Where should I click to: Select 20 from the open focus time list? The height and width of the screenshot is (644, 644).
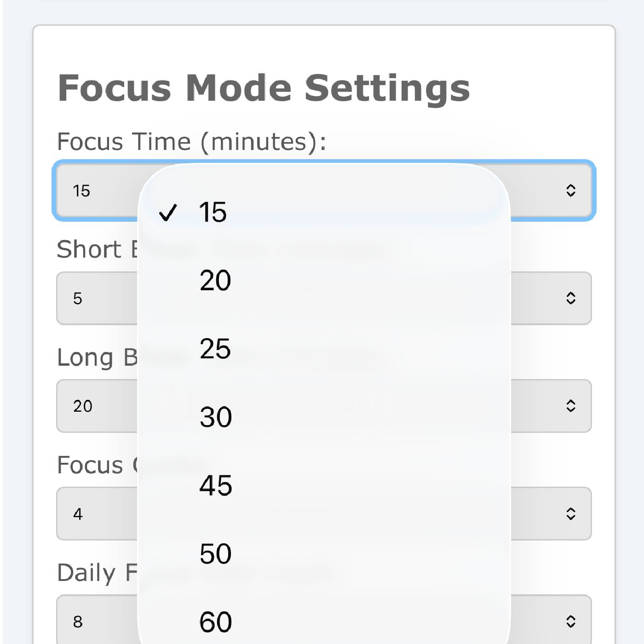pos(215,280)
